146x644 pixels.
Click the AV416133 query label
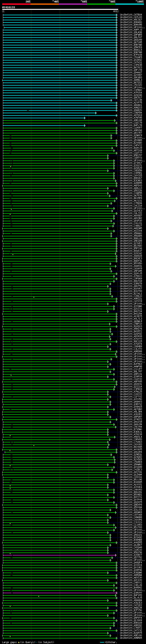coord(8,7)
